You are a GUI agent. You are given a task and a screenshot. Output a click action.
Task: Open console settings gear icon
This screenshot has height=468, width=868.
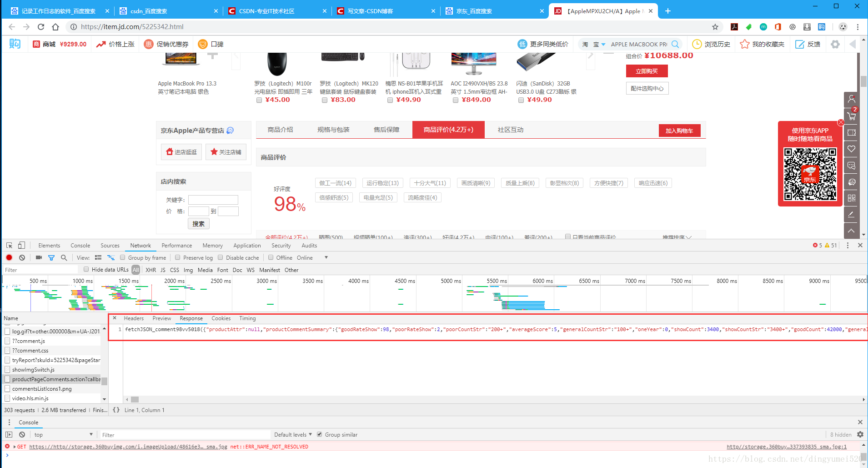pos(860,434)
